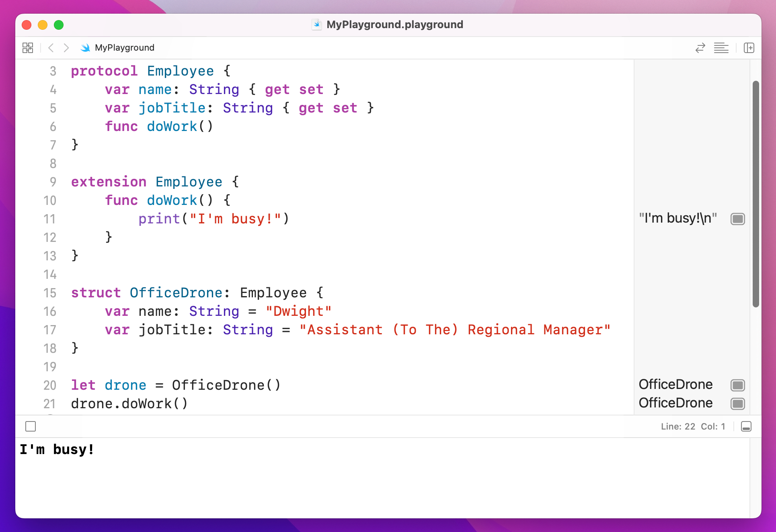776x532 pixels.
Task: Enable code review mode with arrows icon
Action: point(701,48)
